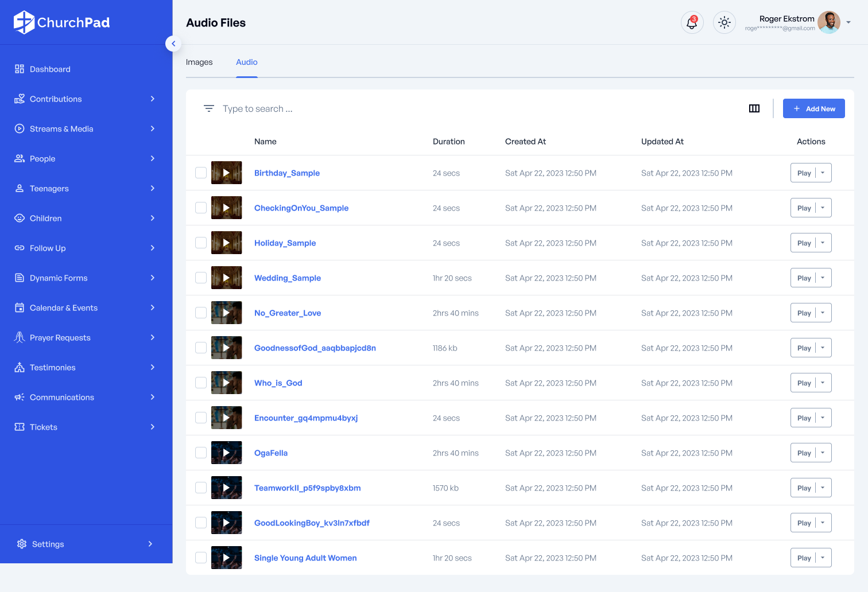Open the user profile dropdown arrow
This screenshot has width=868, height=592.
click(848, 23)
